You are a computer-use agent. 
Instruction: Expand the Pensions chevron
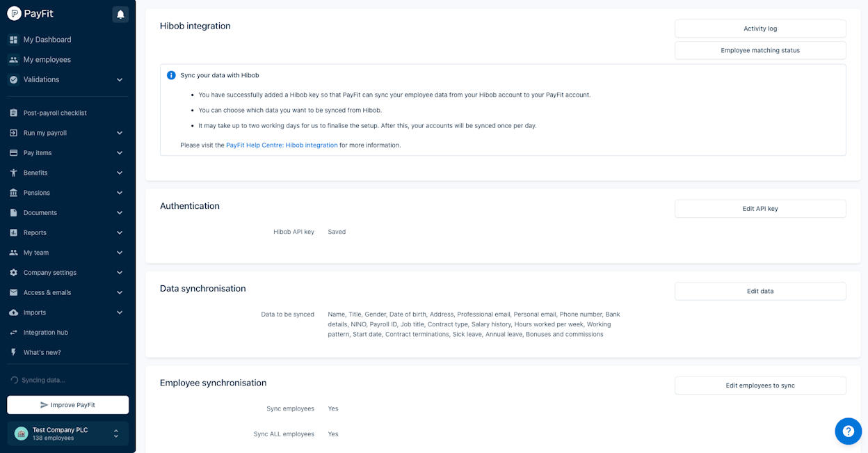coord(120,193)
